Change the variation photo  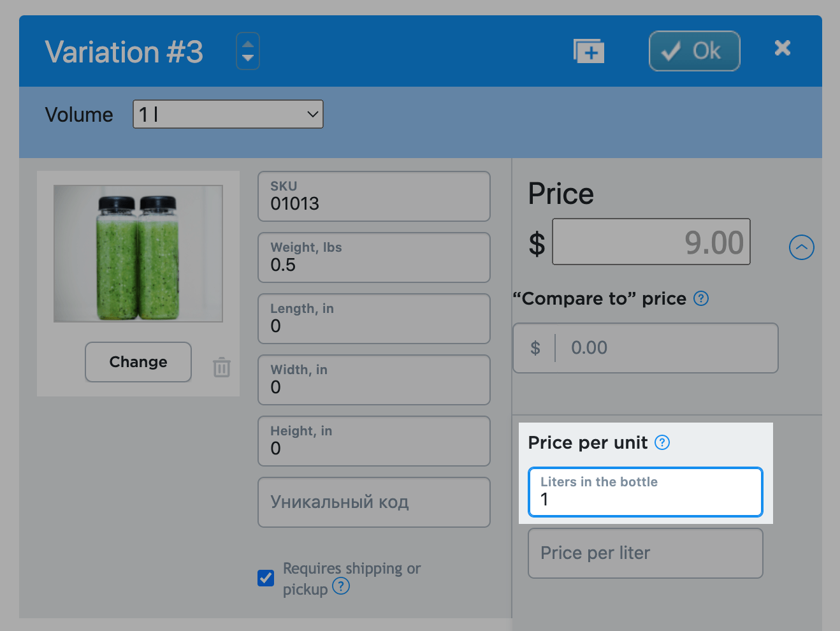point(138,362)
